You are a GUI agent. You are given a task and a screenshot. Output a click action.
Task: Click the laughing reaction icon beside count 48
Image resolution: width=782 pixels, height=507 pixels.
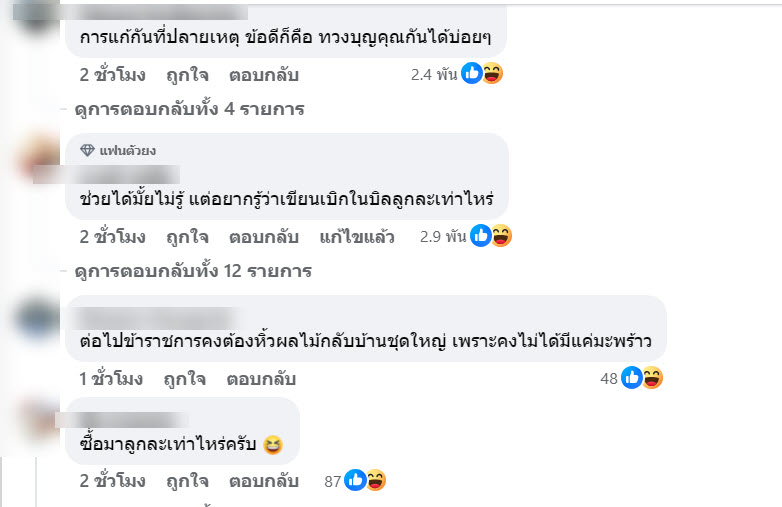point(652,378)
